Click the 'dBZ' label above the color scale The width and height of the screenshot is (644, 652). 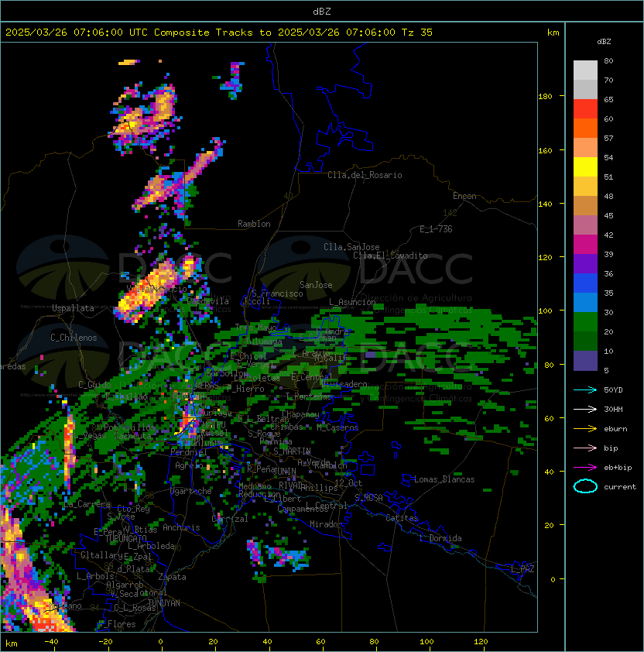point(604,42)
